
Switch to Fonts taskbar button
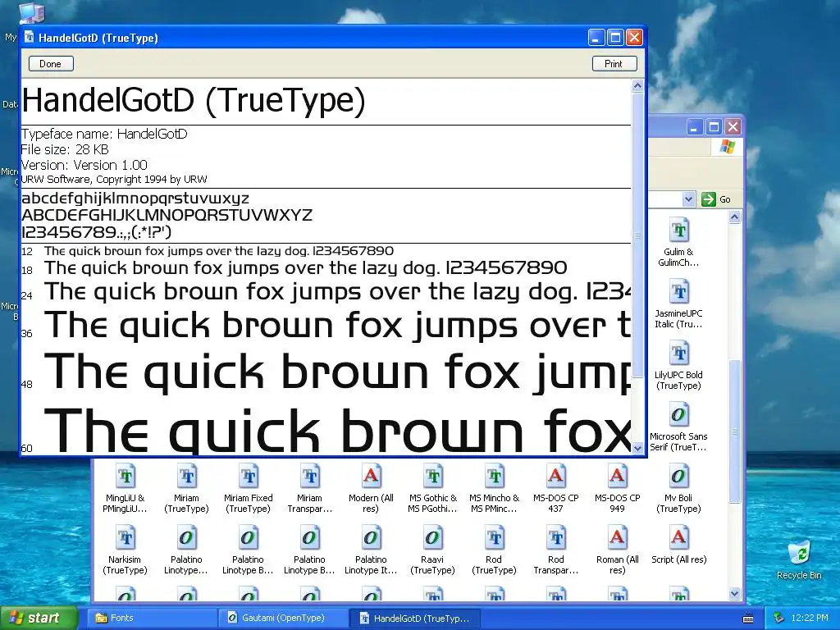[x=151, y=619]
